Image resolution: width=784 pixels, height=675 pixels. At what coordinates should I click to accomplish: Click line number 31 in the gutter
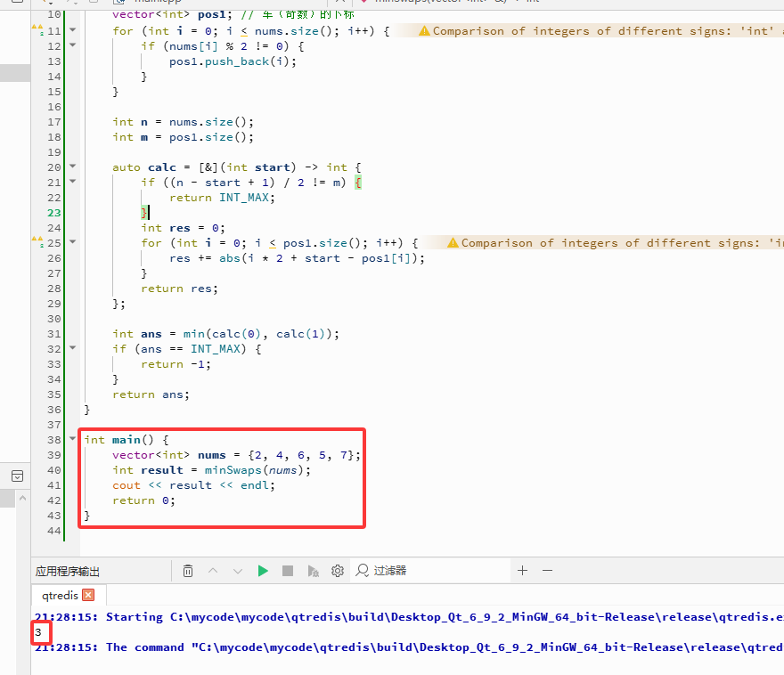coord(54,334)
